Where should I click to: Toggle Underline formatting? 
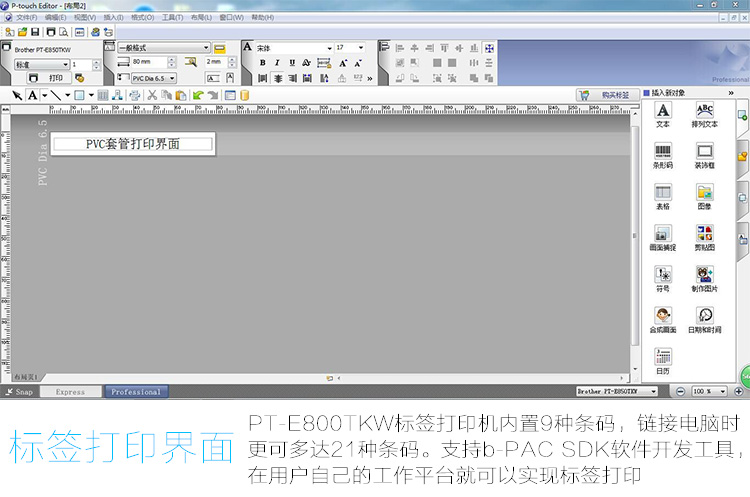click(x=292, y=63)
